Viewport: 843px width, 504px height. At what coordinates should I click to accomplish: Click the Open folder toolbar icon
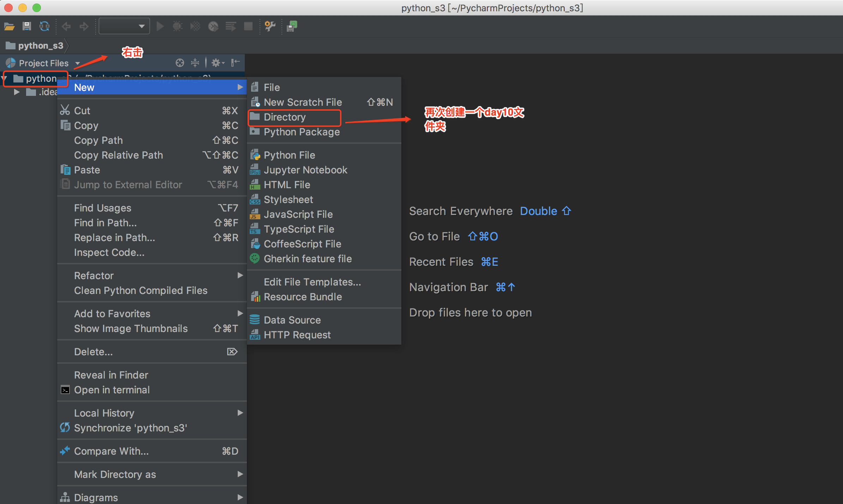[x=9, y=26]
